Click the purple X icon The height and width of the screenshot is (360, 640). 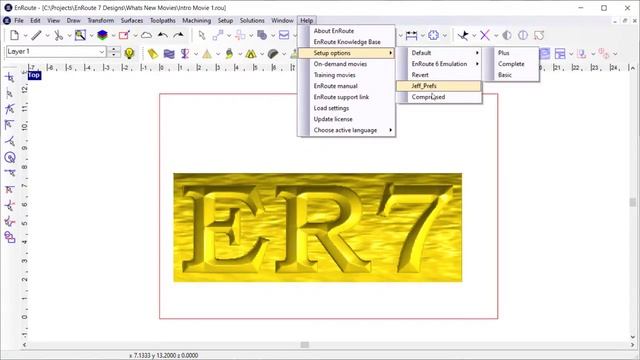(485, 36)
